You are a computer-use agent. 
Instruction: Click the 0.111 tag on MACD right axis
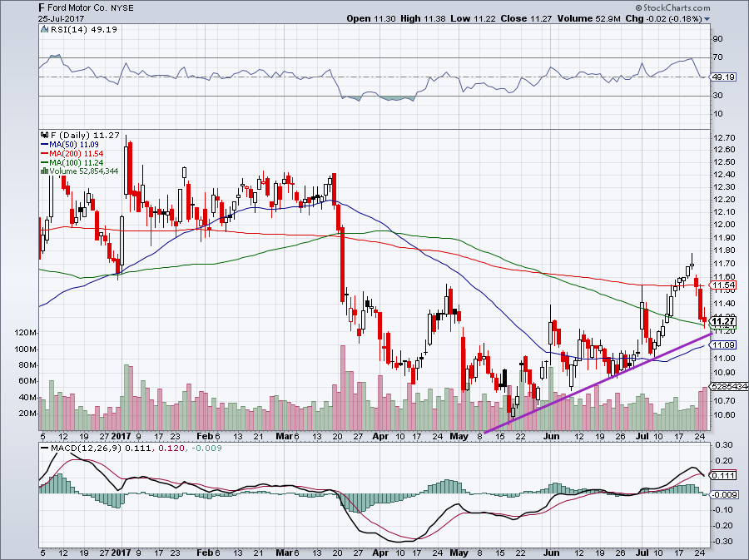[723, 475]
